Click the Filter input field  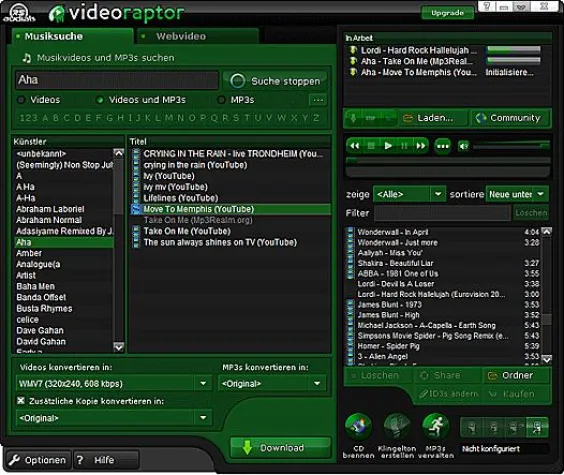point(442,213)
